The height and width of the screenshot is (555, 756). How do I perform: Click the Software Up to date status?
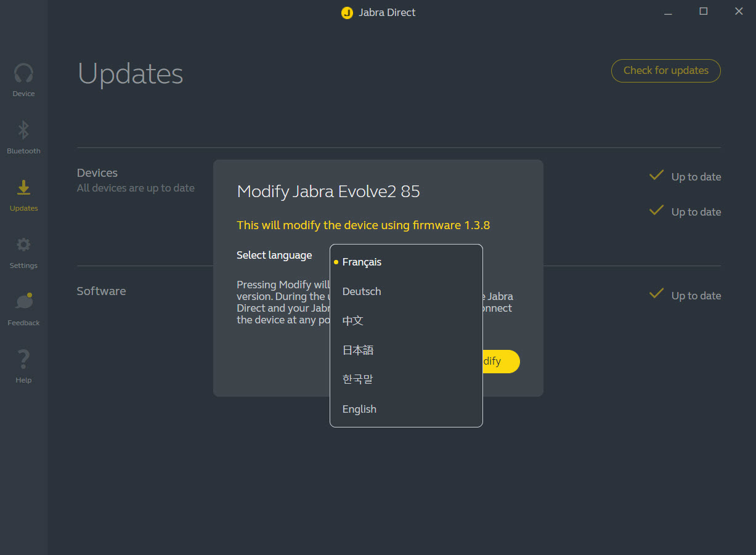pyautogui.click(x=685, y=295)
